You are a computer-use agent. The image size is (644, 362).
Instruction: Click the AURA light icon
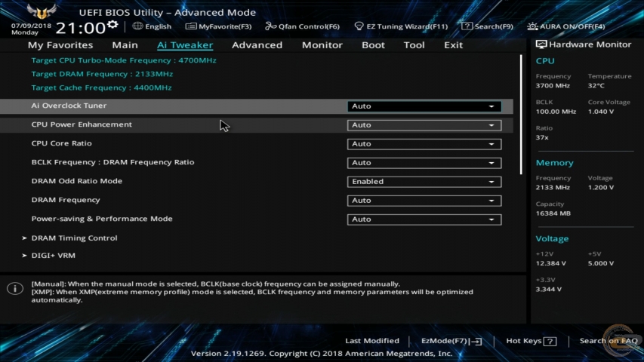pos(532,26)
